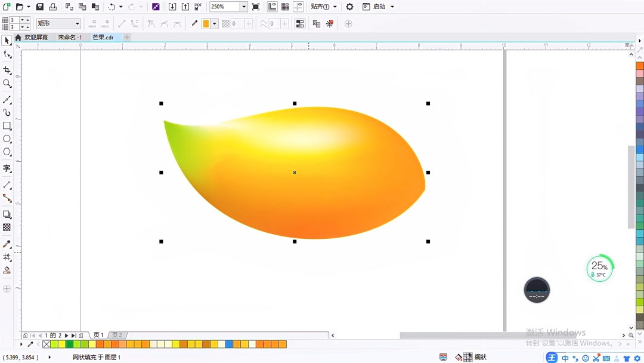Expand the 矩形 preset dropdown
The image size is (644, 363).
click(x=77, y=23)
